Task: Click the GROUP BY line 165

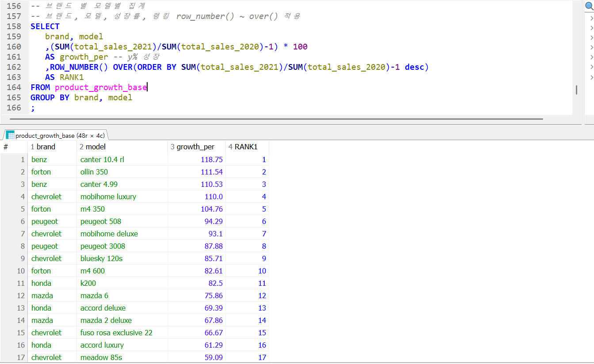Action: (81, 98)
